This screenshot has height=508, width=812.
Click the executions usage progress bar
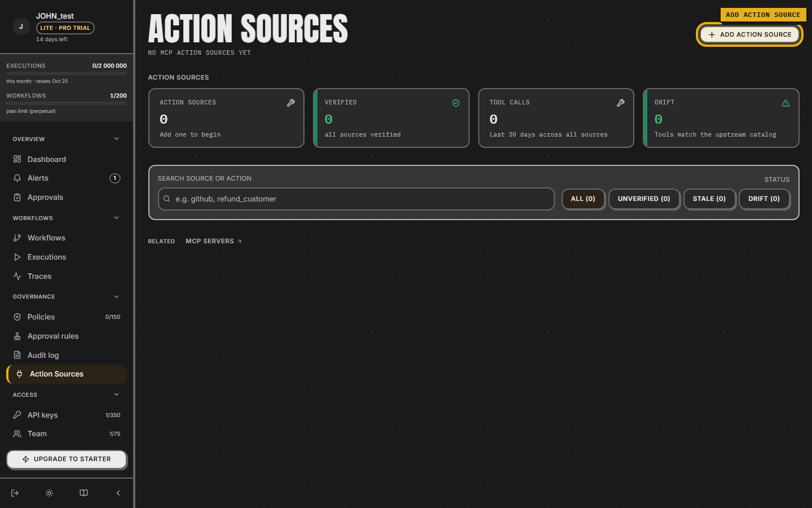(x=67, y=73)
